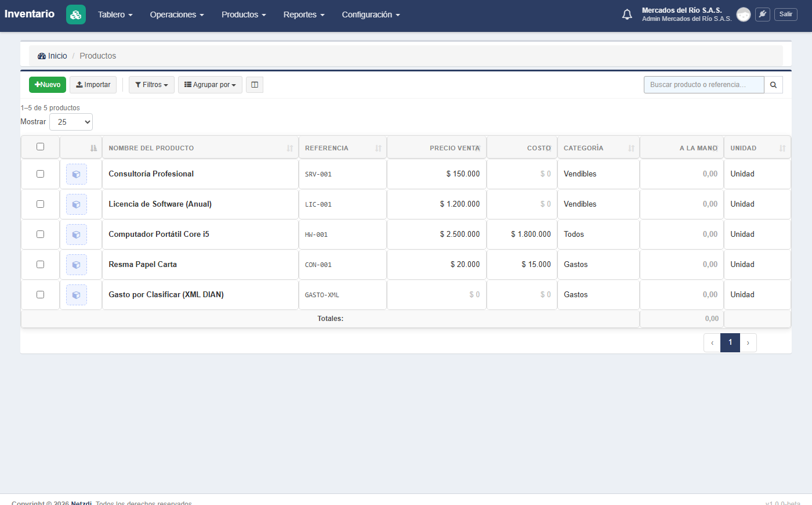
Task: Click the Importar button
Action: click(x=93, y=85)
